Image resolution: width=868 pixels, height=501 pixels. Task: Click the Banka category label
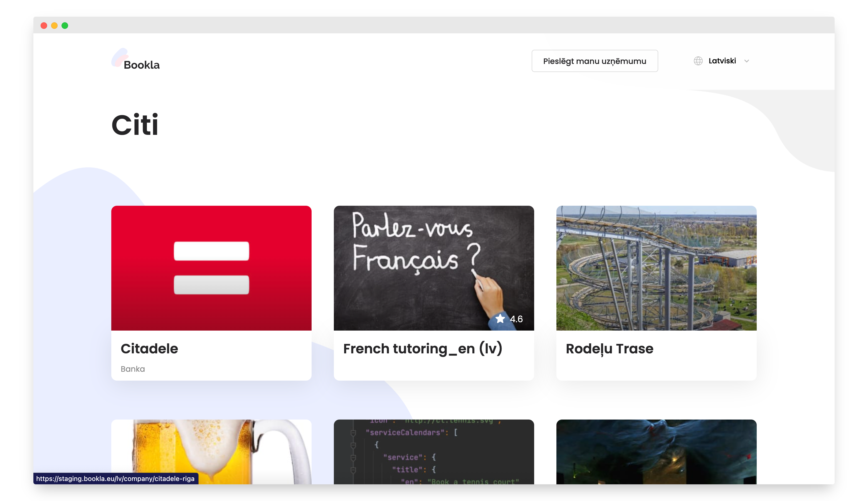(132, 369)
